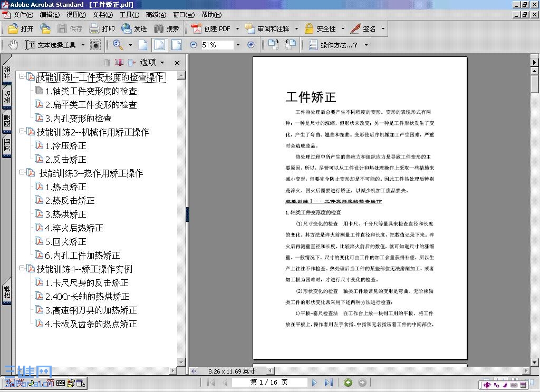Click the zoom out minus button
Viewport: 540px width, 392px height.
(x=193, y=45)
